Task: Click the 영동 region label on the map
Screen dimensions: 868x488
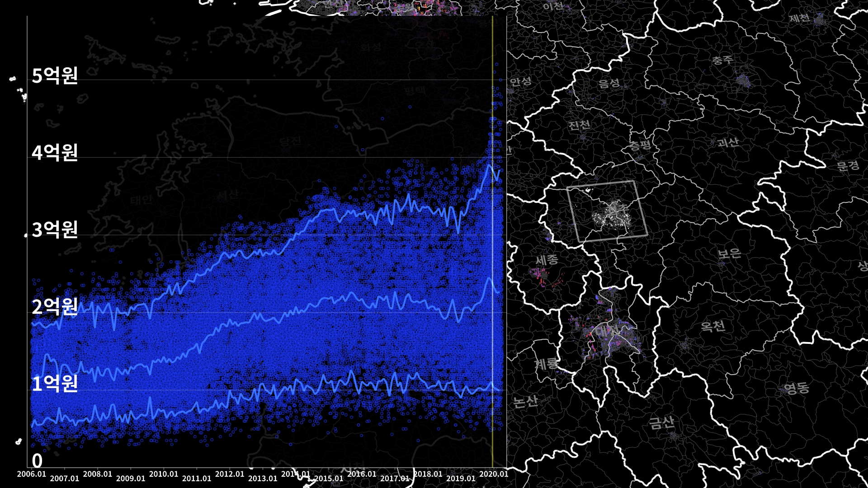Action: point(796,388)
